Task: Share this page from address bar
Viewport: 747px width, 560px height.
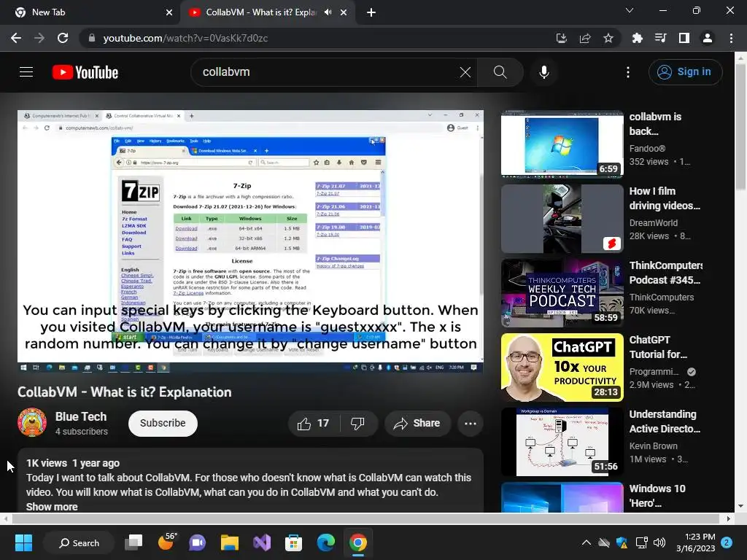Action: 585,38
